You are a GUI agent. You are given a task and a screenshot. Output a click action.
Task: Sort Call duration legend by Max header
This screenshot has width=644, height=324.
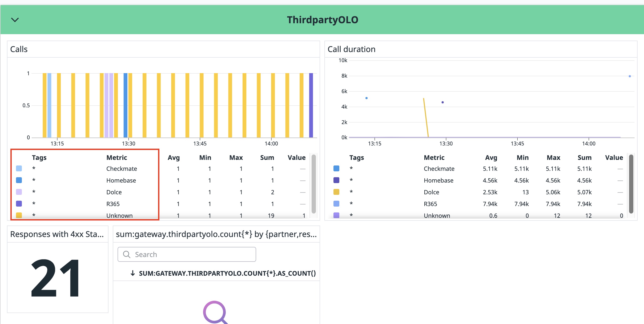pos(554,157)
